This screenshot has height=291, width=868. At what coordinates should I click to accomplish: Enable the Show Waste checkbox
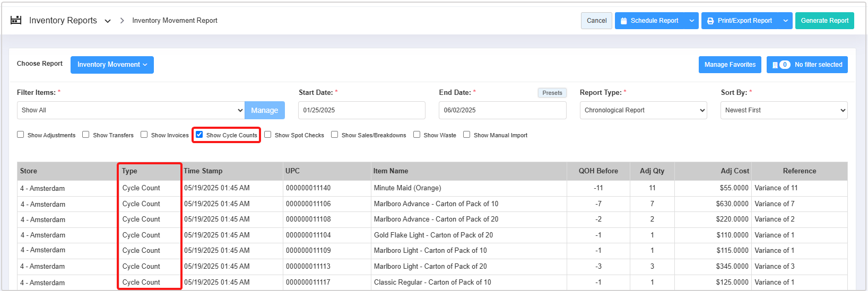click(417, 135)
